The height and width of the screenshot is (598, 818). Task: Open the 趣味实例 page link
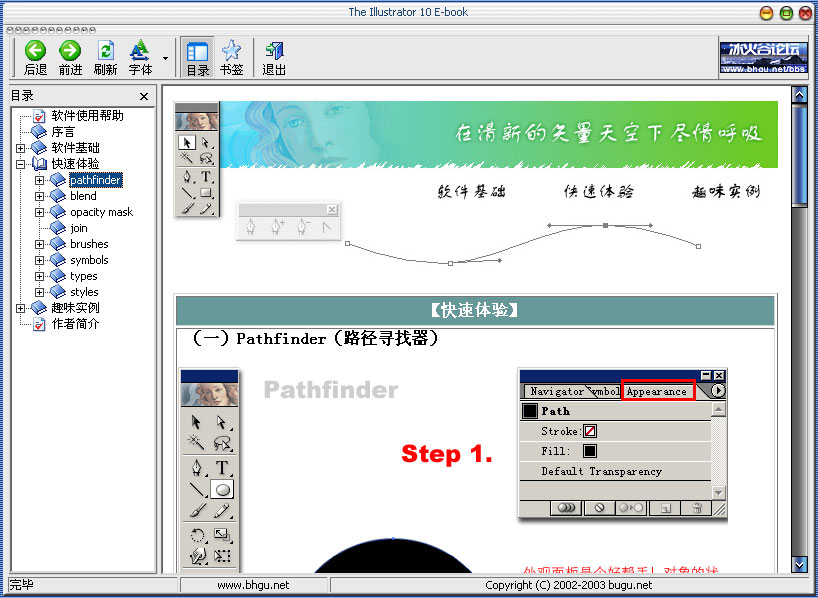click(x=726, y=192)
